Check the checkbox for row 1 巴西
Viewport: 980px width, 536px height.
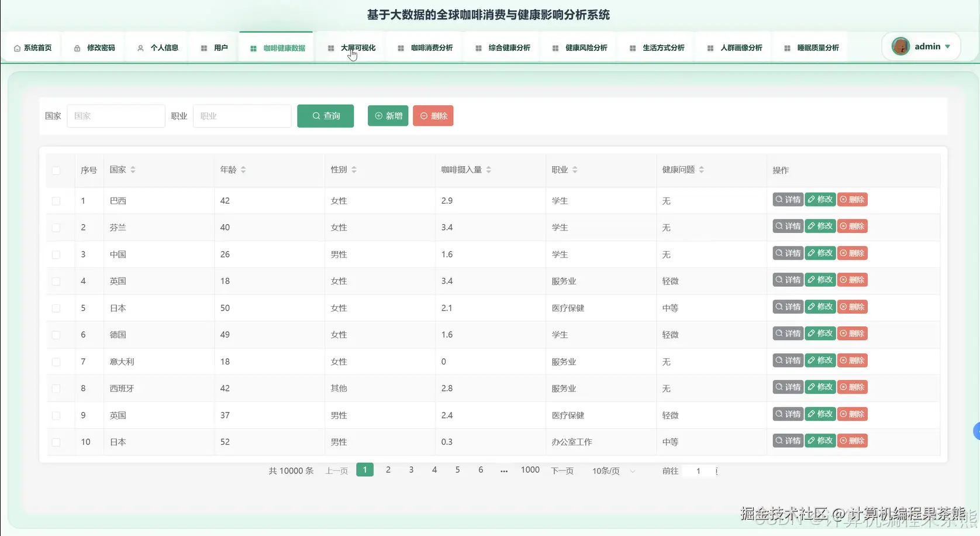pyautogui.click(x=56, y=200)
